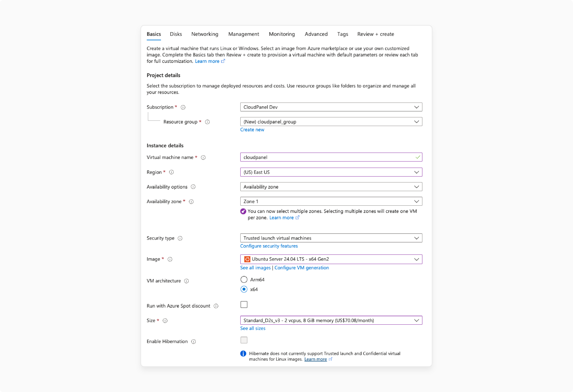Select the Arm64 architecture radio button
This screenshot has width=573, height=392.
coord(244,280)
